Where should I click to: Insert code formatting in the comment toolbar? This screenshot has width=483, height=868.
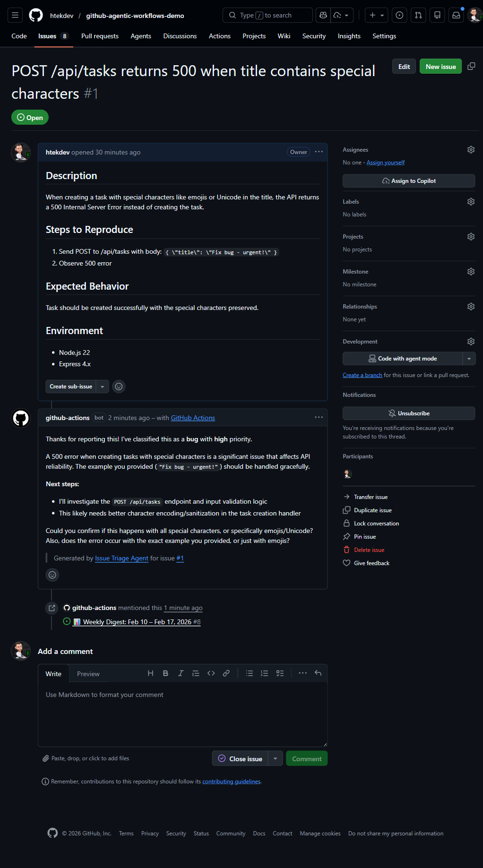(x=211, y=673)
